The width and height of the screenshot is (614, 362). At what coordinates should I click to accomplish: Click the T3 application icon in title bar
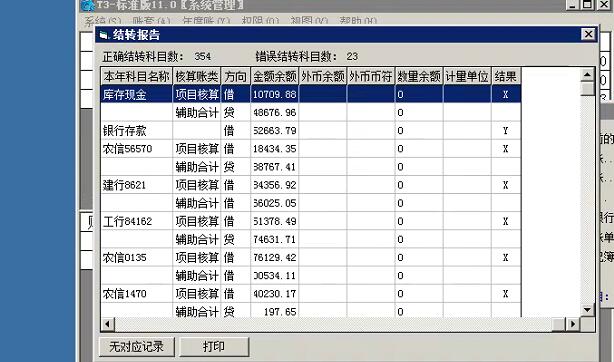pos(88,5)
